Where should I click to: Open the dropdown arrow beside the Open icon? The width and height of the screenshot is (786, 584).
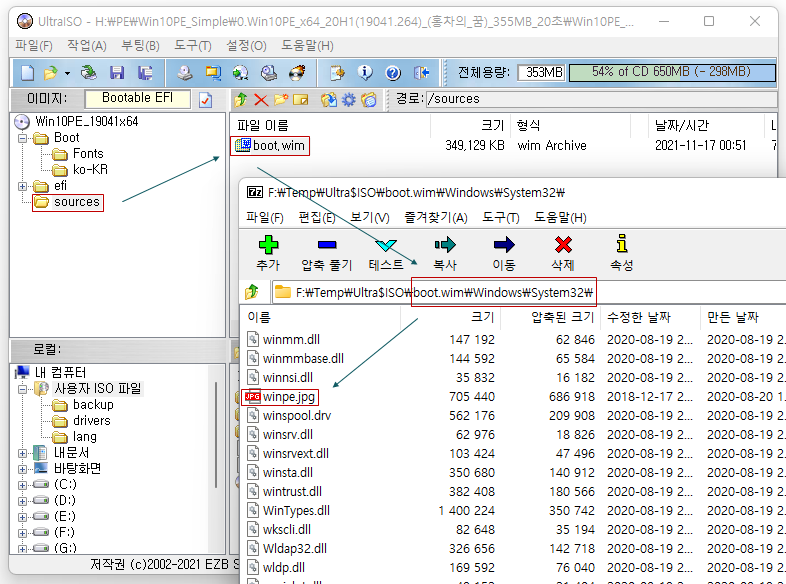(x=67, y=73)
